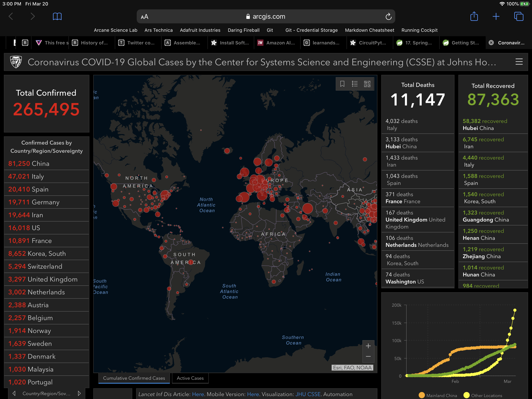Image resolution: width=532 pixels, height=399 pixels.
Task: Go to next confirmed-cases list view arrow
Action: (79, 393)
